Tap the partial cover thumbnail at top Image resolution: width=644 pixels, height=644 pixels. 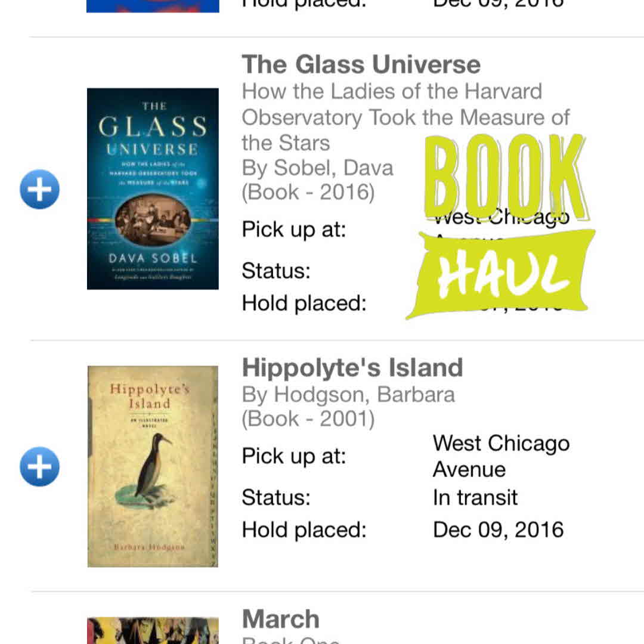[x=153, y=6]
